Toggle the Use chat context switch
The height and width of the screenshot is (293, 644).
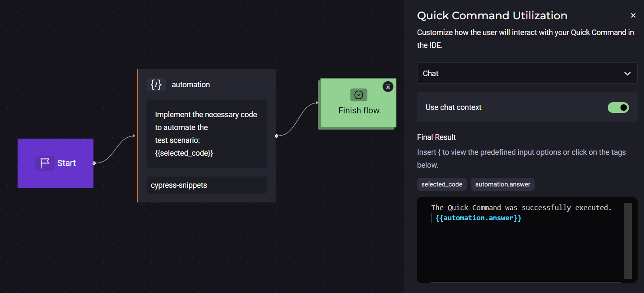(618, 107)
